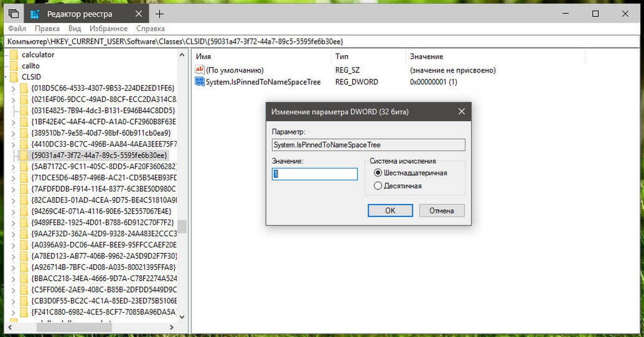Select the {CB3D0F55-BC2C-4C1A...} key name
The height and width of the screenshot is (337, 644).
104,301
